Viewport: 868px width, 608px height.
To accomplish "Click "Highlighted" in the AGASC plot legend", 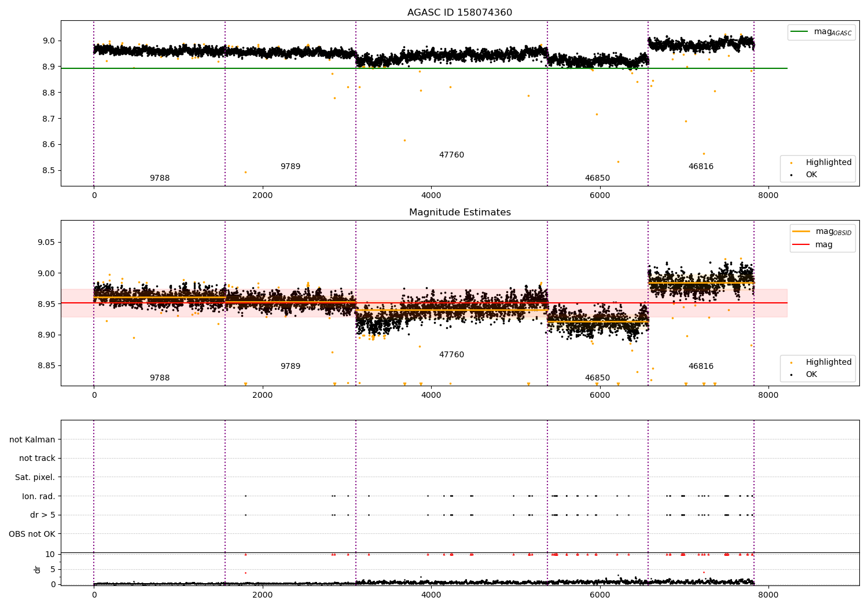I will [829, 163].
